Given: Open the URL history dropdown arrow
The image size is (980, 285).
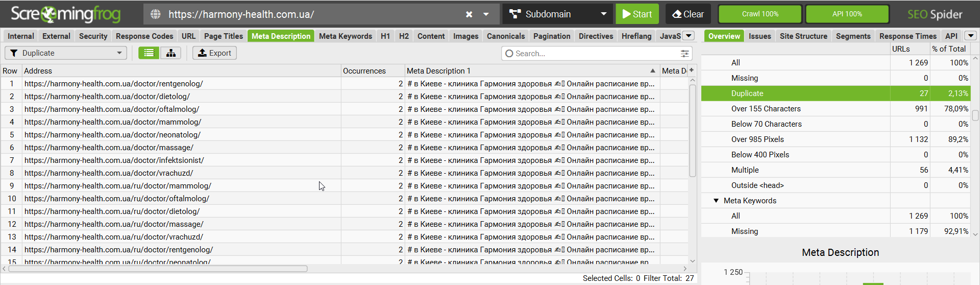Looking at the screenshot, I should pyautogui.click(x=486, y=14).
